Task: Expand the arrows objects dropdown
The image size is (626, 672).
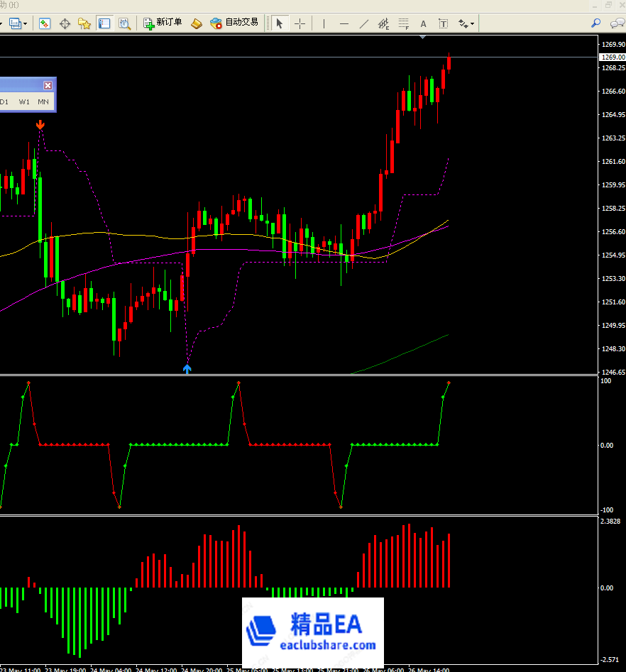Action: click(x=472, y=24)
